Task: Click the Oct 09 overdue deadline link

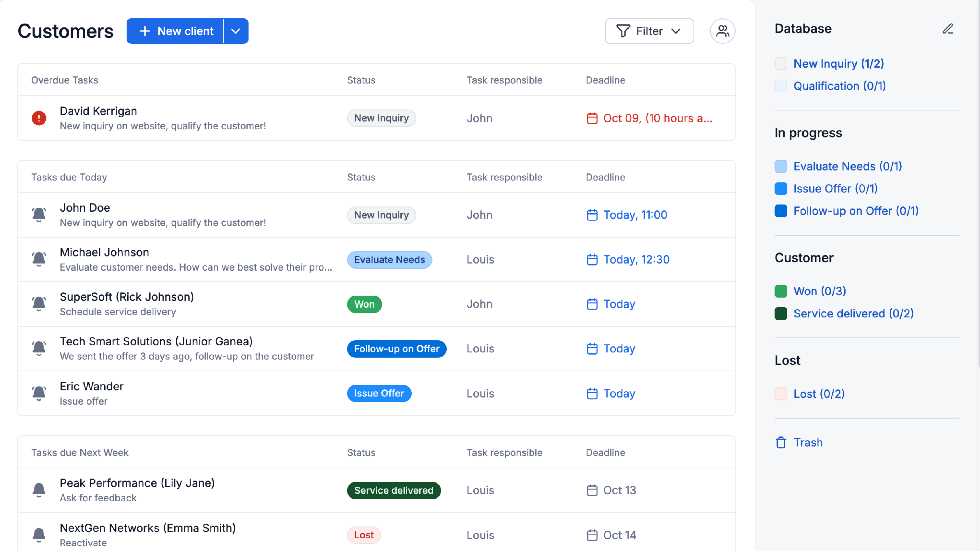Action: (x=658, y=118)
